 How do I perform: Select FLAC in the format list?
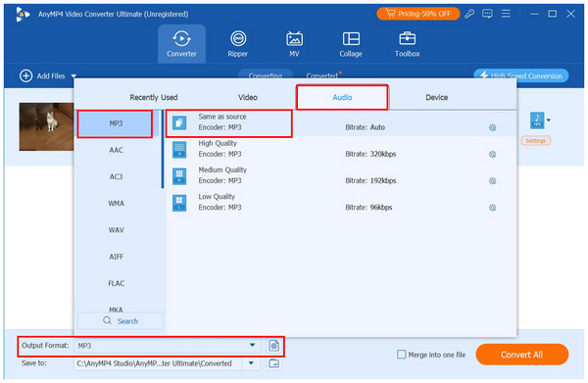point(116,283)
